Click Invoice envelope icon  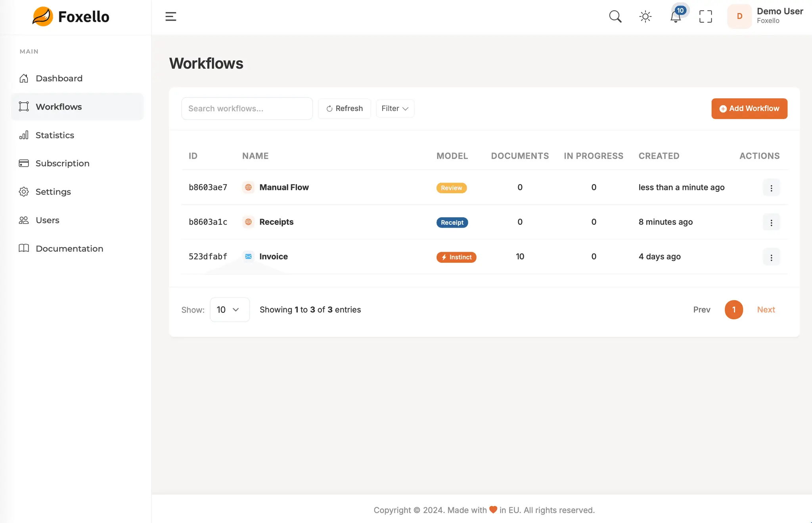pos(248,257)
